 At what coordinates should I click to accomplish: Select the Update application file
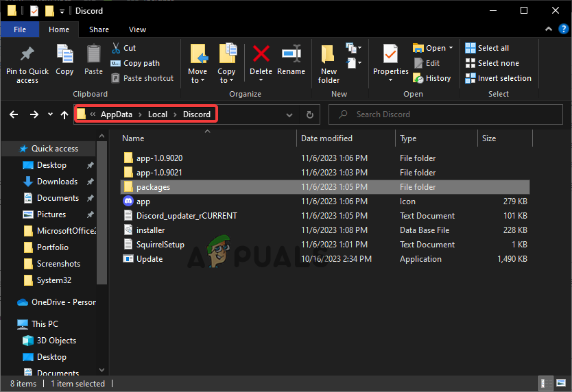[x=324, y=258]
